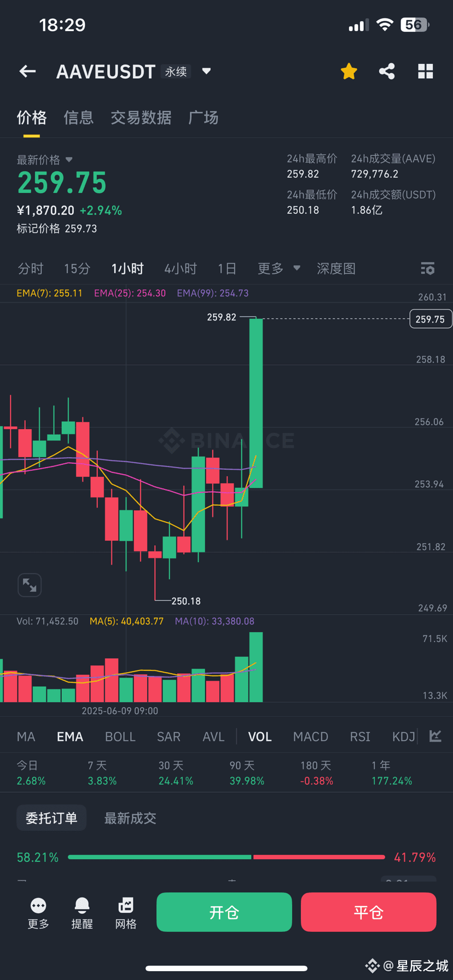Viewport: 453px width, 980px height.
Task: Open the share icon
Action: pyautogui.click(x=387, y=71)
